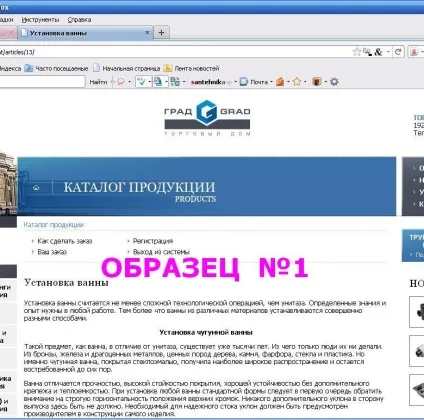Viewport: 424px width, 420px height.
Task: Reload the current page
Action: [398, 52]
